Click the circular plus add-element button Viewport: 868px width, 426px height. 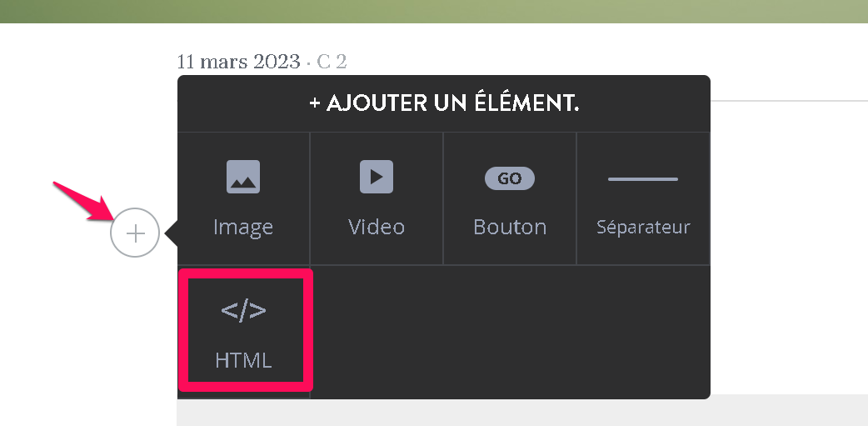(x=135, y=233)
